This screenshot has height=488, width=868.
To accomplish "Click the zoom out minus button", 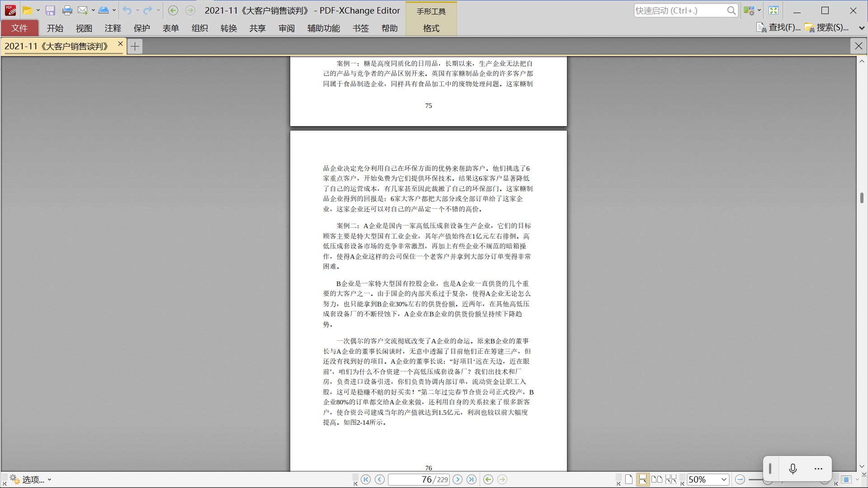I will click(740, 479).
